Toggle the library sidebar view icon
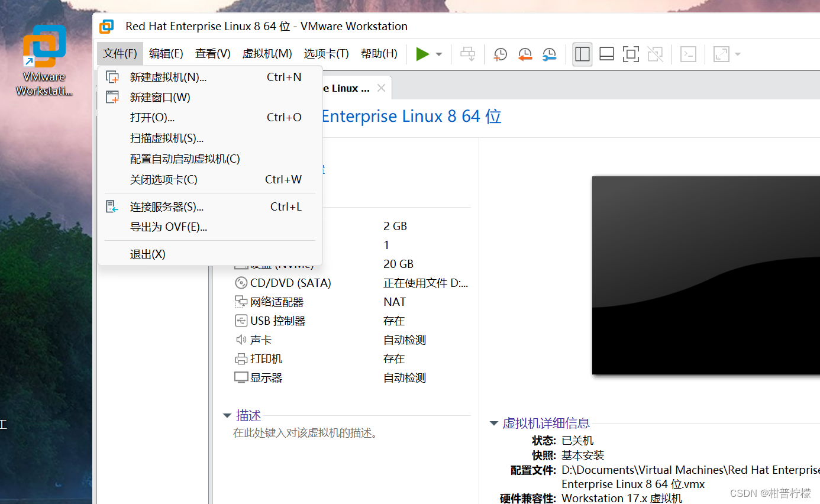This screenshot has width=820, height=504. 582,54
